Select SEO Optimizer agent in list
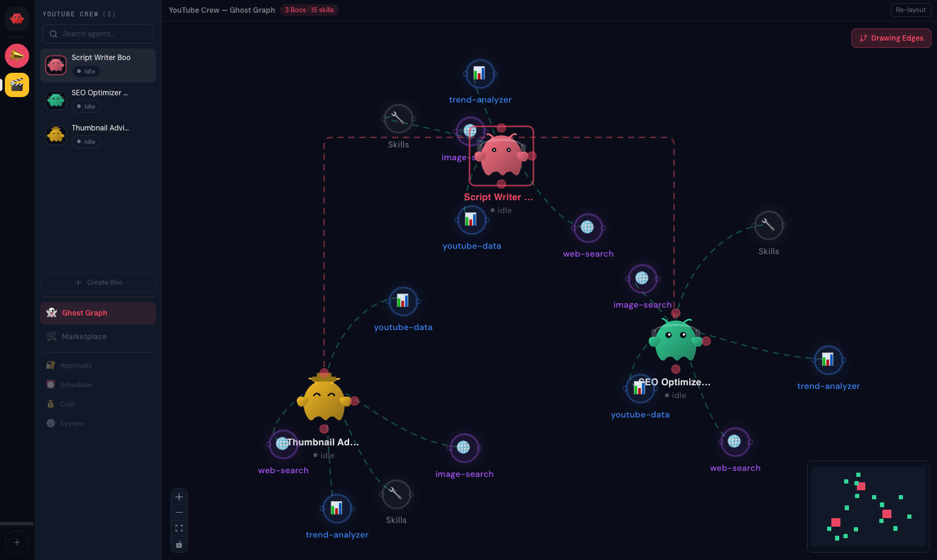The image size is (937, 560). [98, 100]
